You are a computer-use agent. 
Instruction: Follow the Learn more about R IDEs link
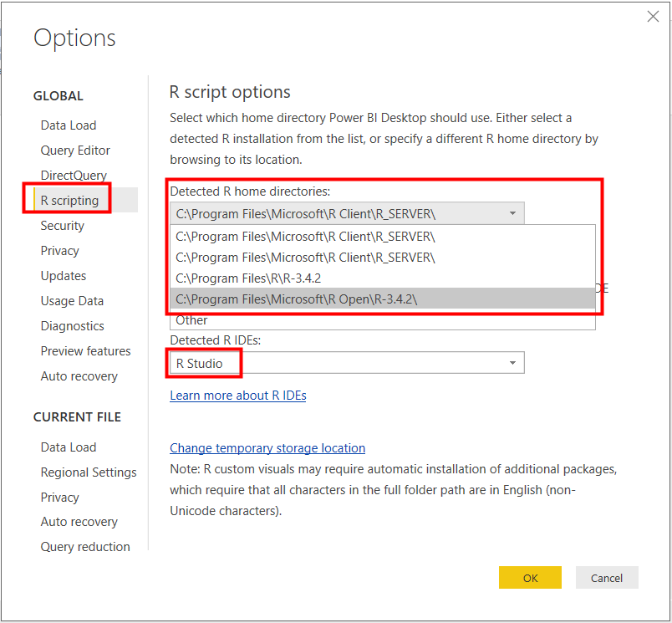click(x=238, y=395)
